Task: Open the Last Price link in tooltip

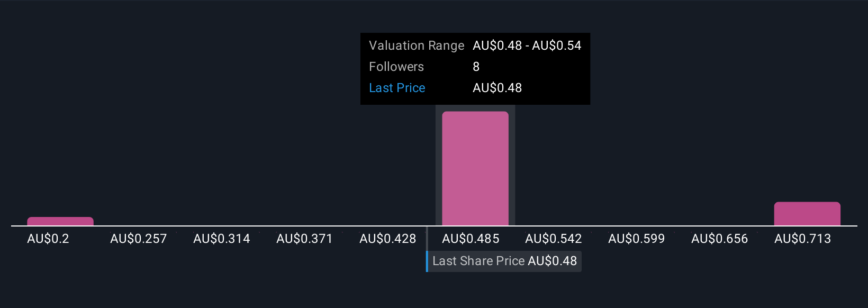Action: pos(397,88)
